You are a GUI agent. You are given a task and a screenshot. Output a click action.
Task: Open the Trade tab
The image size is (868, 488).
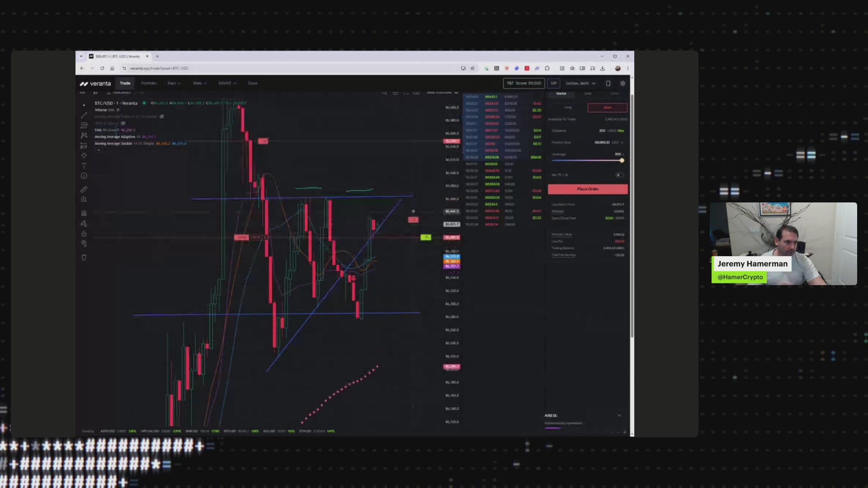125,83
